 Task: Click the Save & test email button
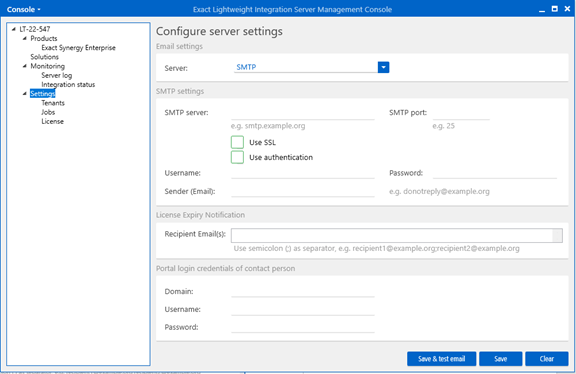[x=442, y=359]
